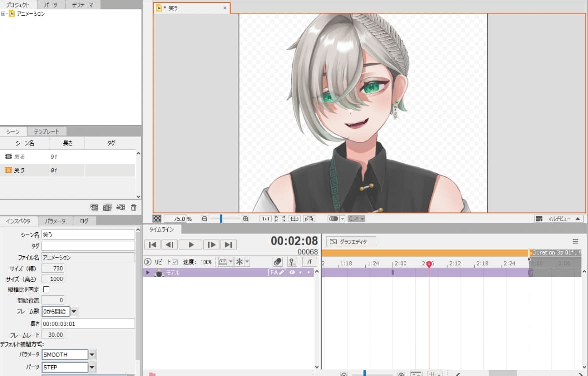588x376 pixels.
Task: Select the 怒る scene in the list
Action: click(x=20, y=157)
